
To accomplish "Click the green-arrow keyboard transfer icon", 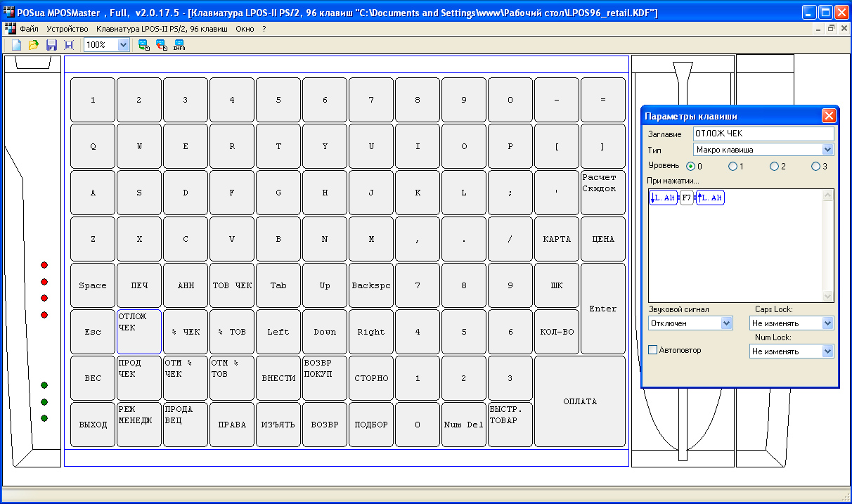I will pos(144,45).
